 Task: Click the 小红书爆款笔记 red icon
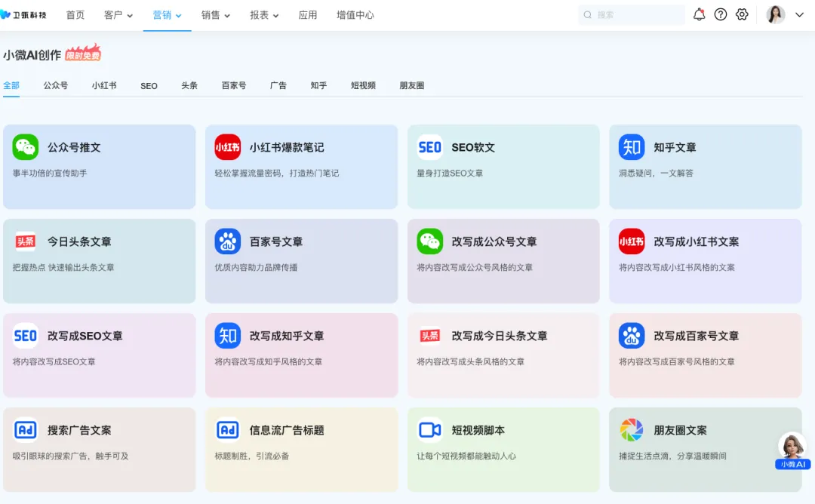pos(227,147)
